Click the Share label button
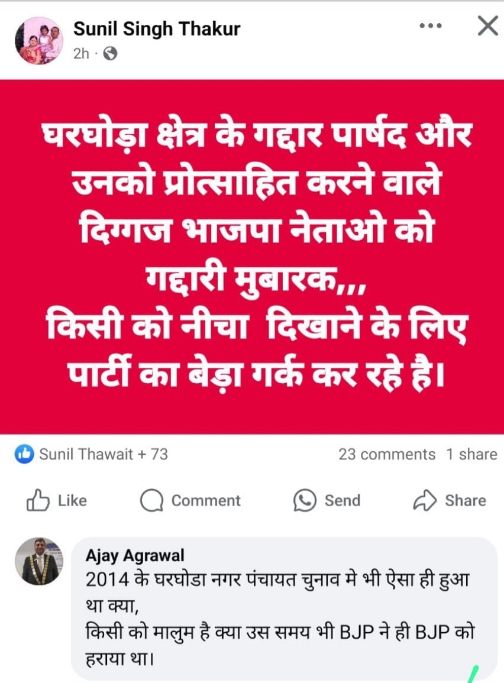 pos(465,500)
